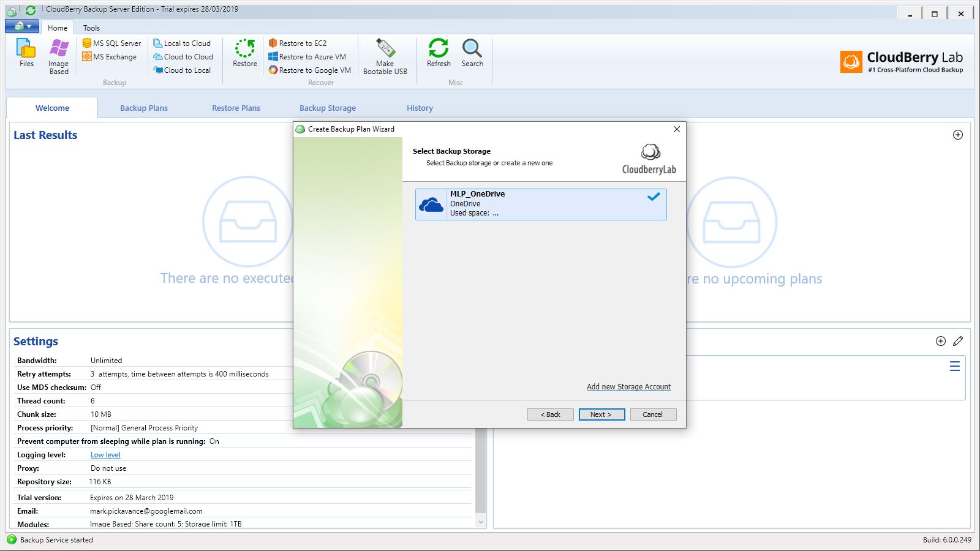The width and height of the screenshot is (980, 551).
Task: Launch Restore to Google VM
Action: 310,70
